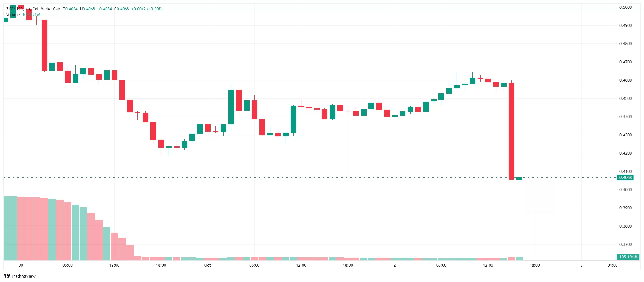
Task: Click the TradingView logo icon
Action: (x=7, y=276)
